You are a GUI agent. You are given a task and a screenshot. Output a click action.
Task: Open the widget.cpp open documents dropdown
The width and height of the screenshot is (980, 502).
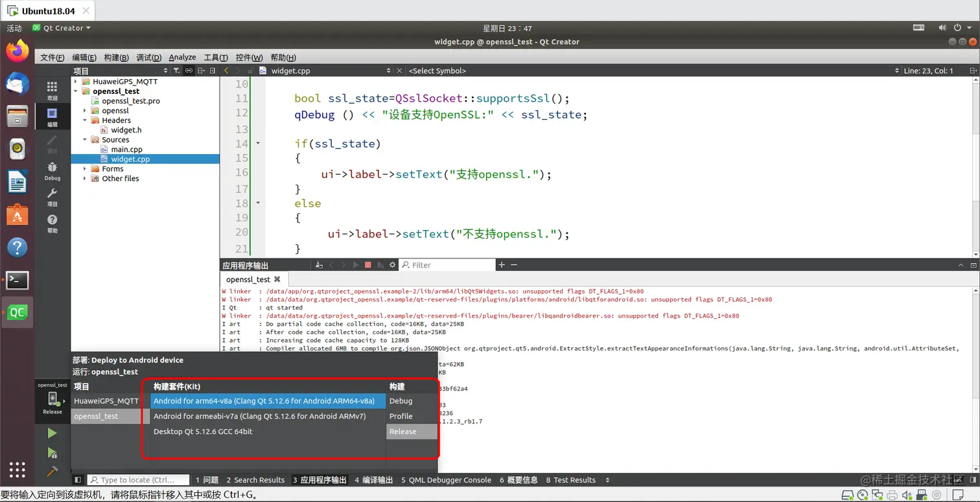[x=389, y=71]
